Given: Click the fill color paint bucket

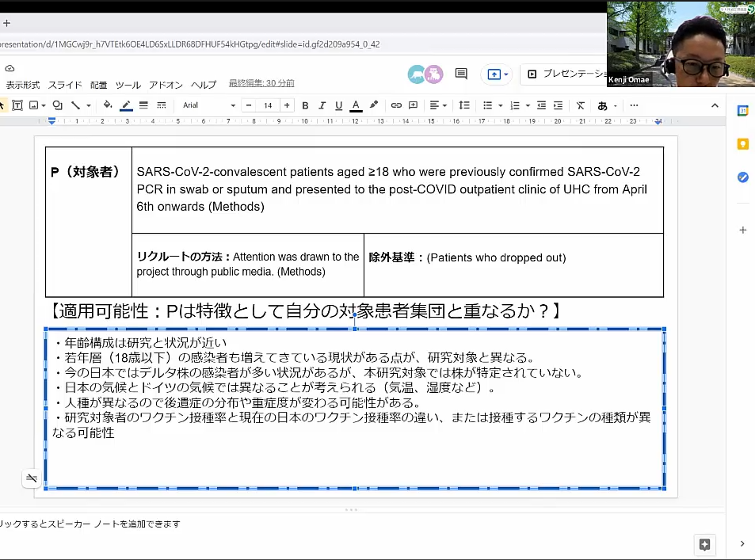Looking at the screenshot, I should pos(108,105).
